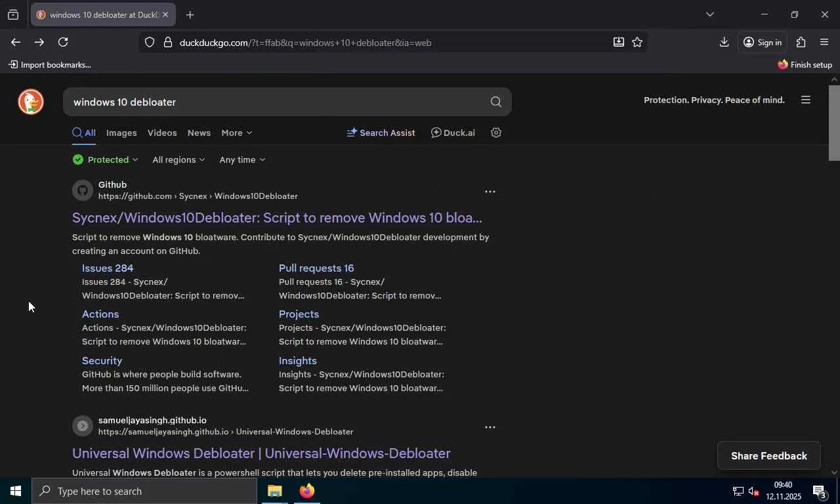The height and width of the screenshot is (504, 840).
Task: Open the Issues 284 sitelink
Action: [108, 268]
